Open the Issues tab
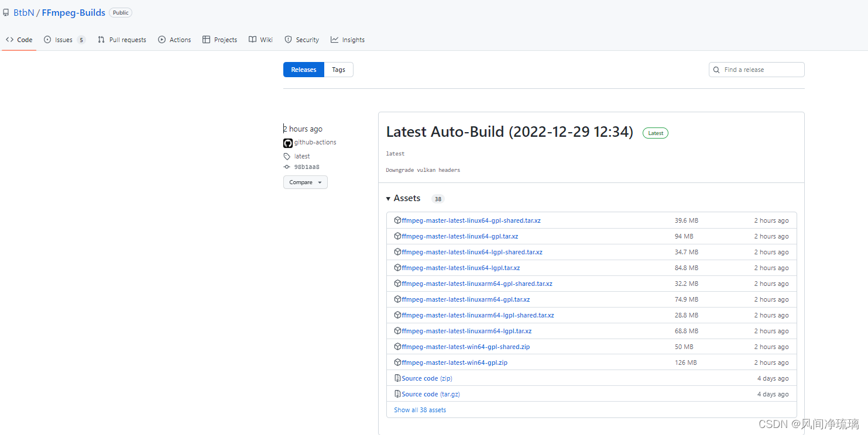This screenshot has width=868, height=435. [x=64, y=40]
